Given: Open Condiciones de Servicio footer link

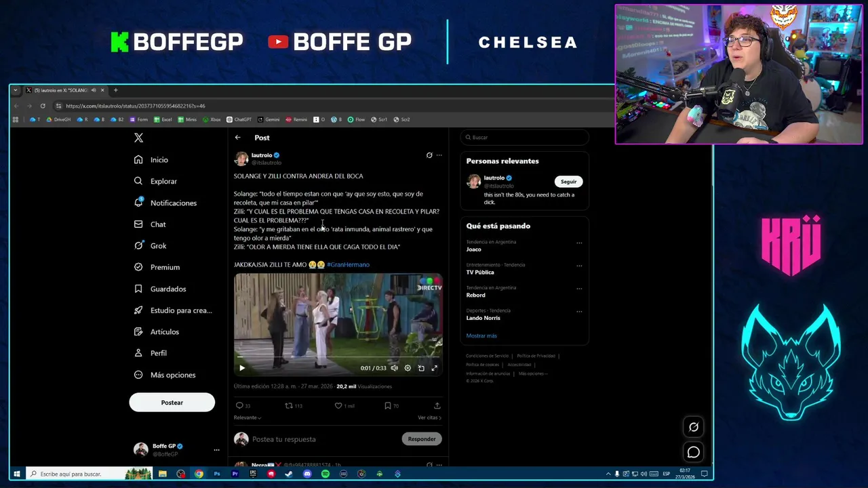Looking at the screenshot, I should coord(487,356).
